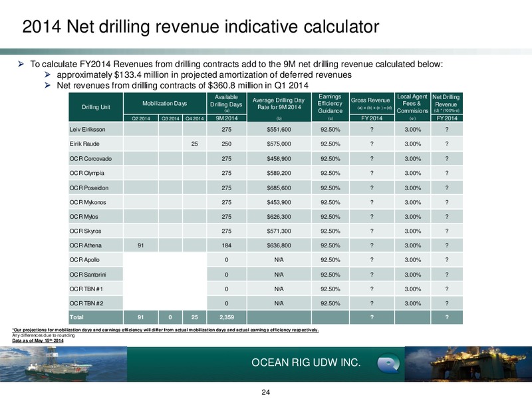Select the underlined projections disclaimer footnote
Screen dimensions: 532x399
tap(166, 330)
